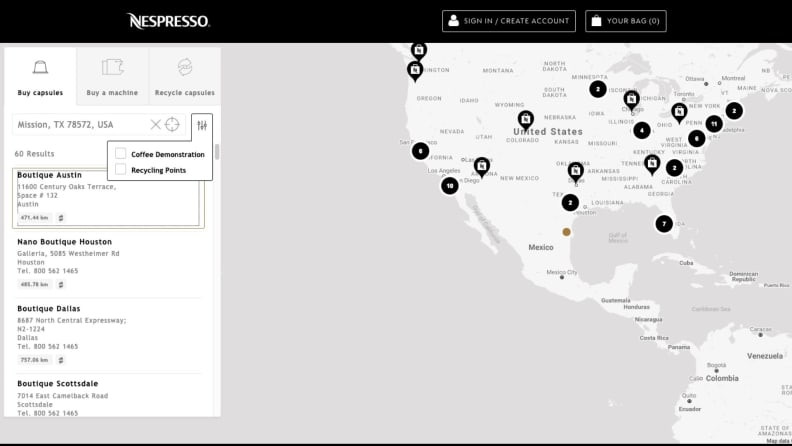Expand the cluster of 7 in Florida
This screenshot has width=792, height=446.
(664, 223)
